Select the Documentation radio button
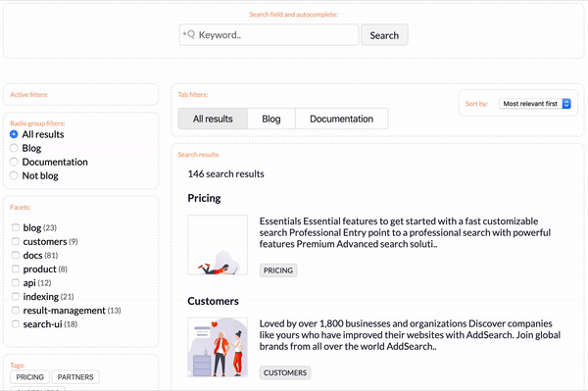Viewport: 588px width, 391px height. point(14,162)
